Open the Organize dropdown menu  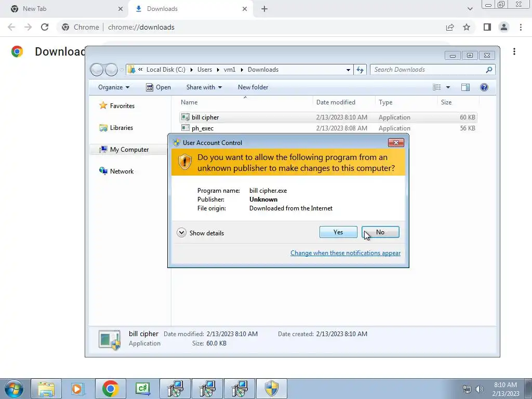[x=114, y=87]
